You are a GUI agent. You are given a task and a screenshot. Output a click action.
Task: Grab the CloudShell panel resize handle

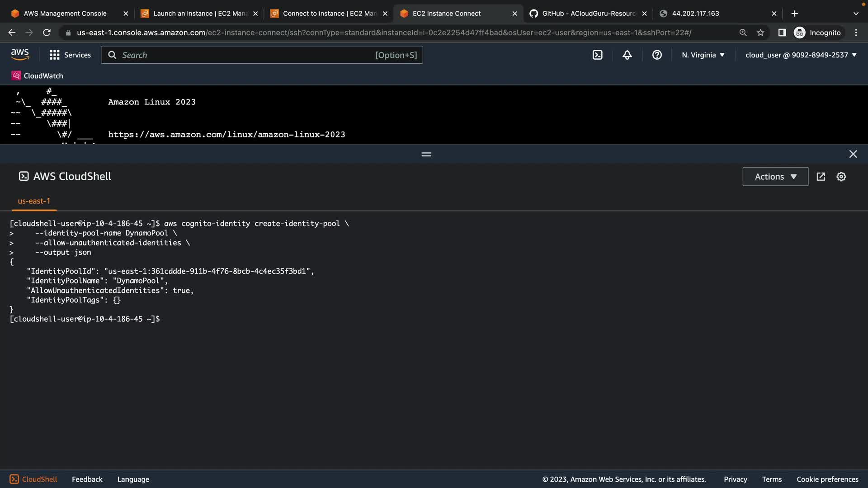pyautogui.click(x=426, y=154)
